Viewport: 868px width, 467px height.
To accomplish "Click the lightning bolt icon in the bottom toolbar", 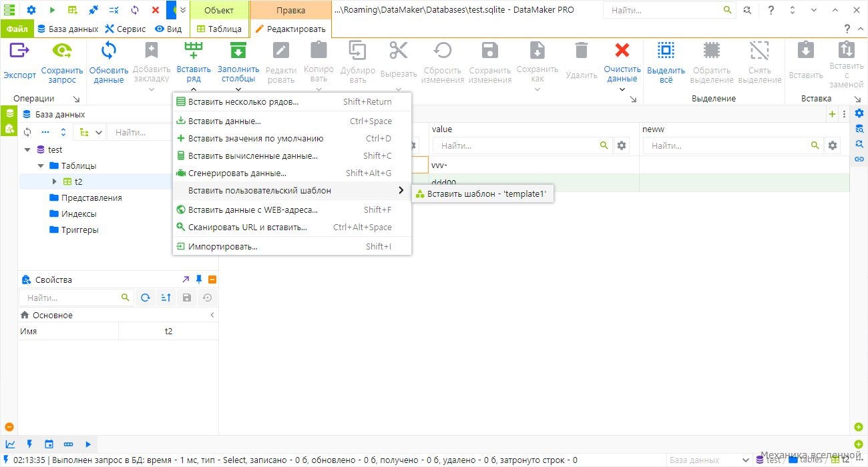I will 29,444.
